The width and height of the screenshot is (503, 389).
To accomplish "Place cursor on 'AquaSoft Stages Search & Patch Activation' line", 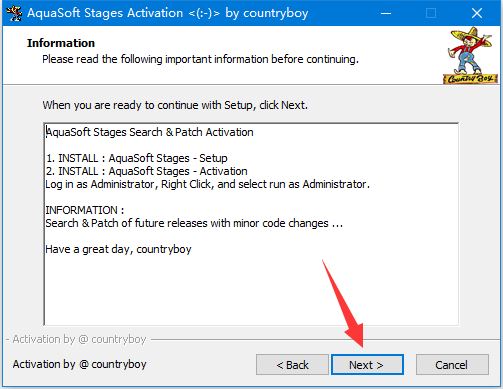I will (149, 132).
